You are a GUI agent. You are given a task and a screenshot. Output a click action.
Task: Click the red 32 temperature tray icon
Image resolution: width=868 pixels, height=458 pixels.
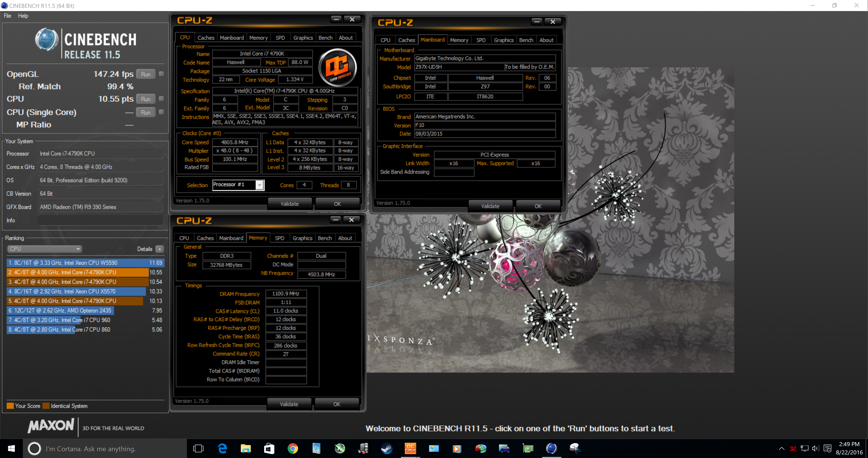(793, 448)
